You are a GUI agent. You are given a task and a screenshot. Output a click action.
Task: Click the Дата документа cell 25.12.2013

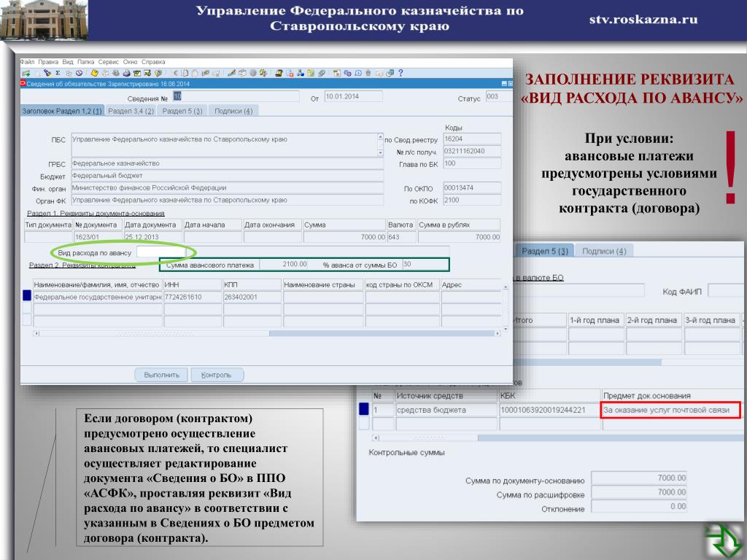click(x=152, y=237)
